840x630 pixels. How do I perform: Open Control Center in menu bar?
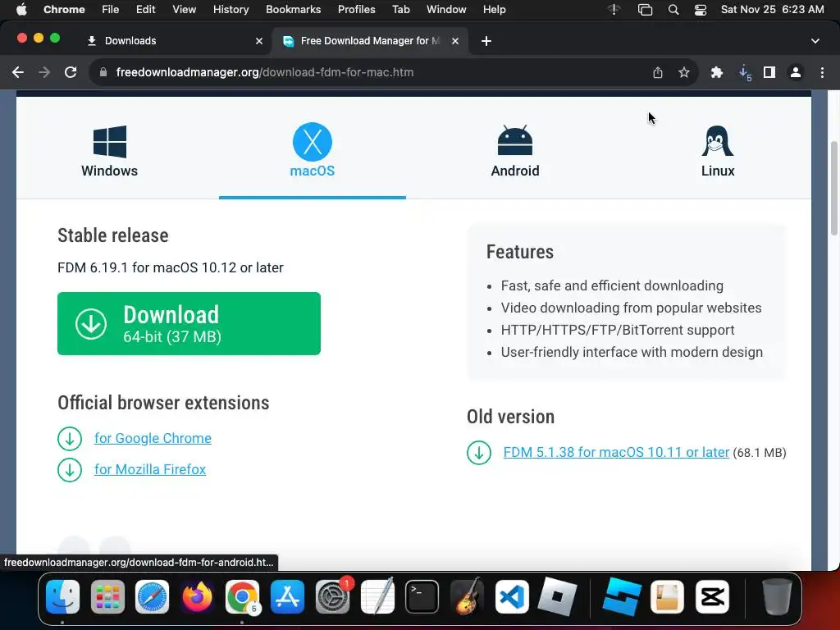[701, 10]
